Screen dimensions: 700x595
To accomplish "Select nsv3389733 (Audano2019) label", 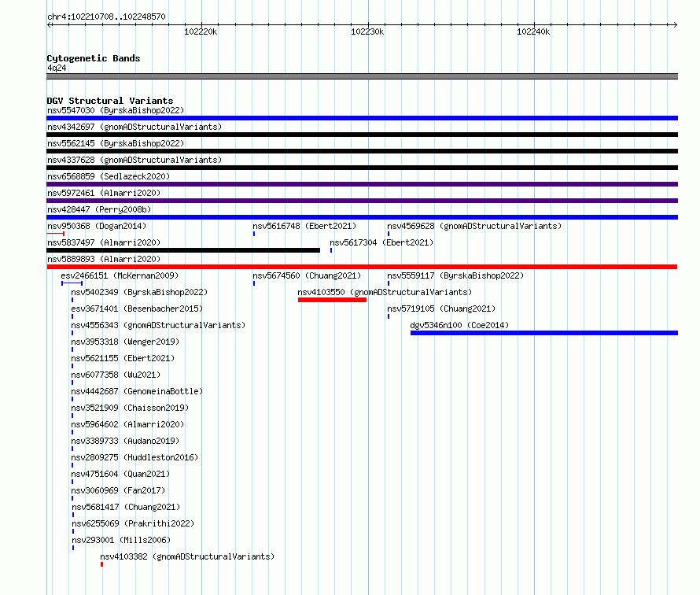I will click(x=125, y=441).
